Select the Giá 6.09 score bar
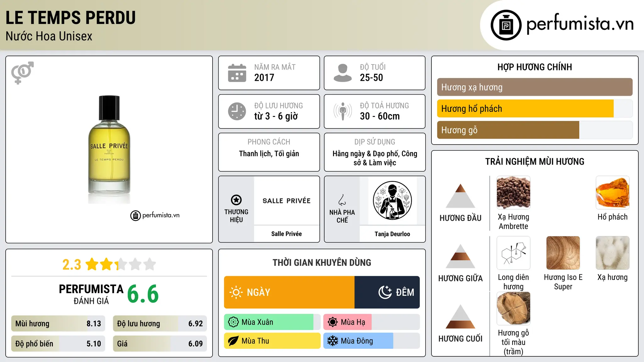This screenshot has width=644, height=362. click(160, 344)
